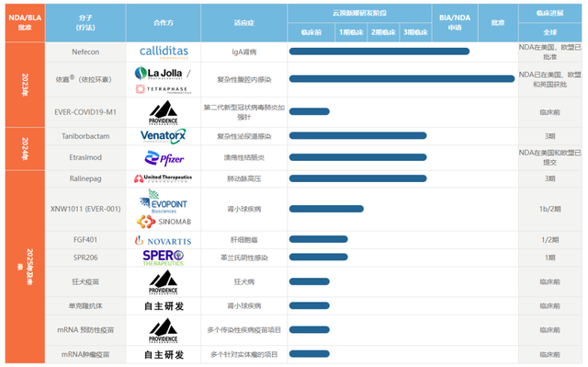Viewport: 588px width, 367px height.
Task: Click Etrasimod's NDA在美国和欧盟已提交 status
Action: pyautogui.click(x=549, y=157)
